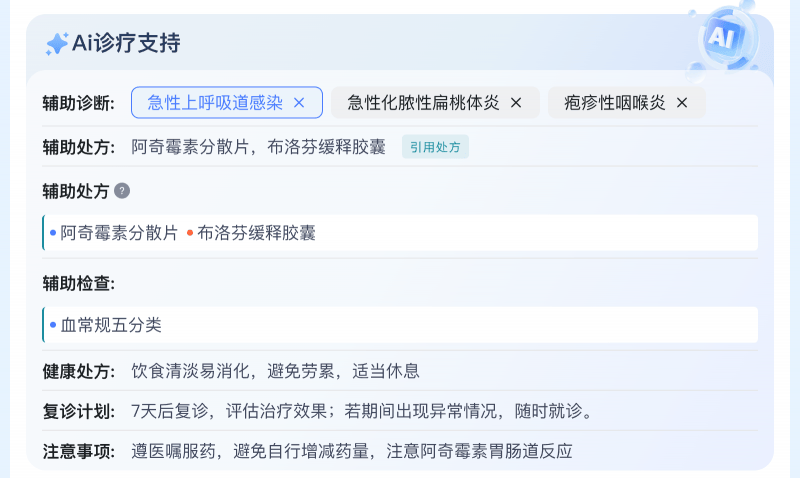Select the 急性化脓性扁桃体炎 diagnosis tag
This screenshot has width=800, height=478.
pyautogui.click(x=422, y=103)
